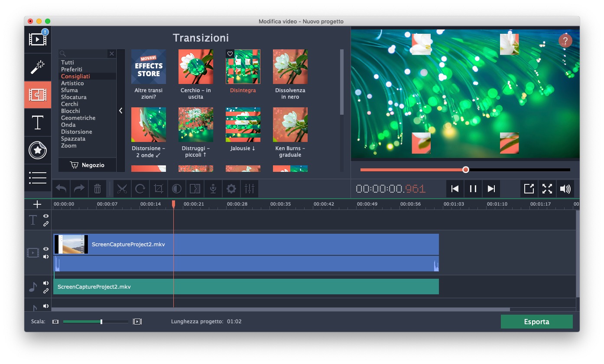604x364 pixels.
Task: Open the media import tab in sidebar
Action: 38,39
